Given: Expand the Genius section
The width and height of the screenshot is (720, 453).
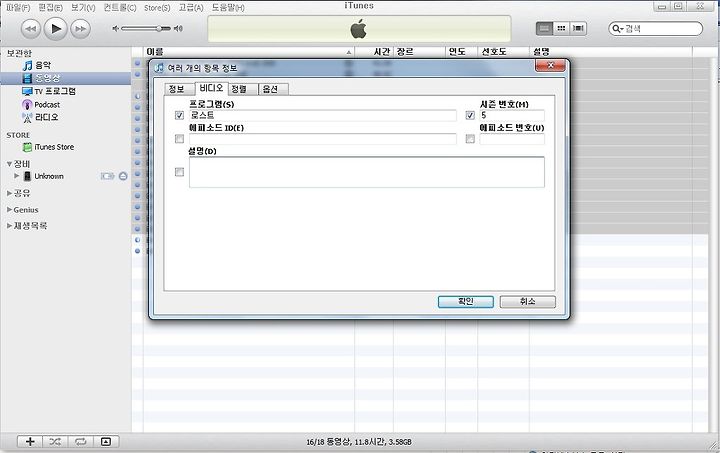Looking at the screenshot, I should point(9,210).
